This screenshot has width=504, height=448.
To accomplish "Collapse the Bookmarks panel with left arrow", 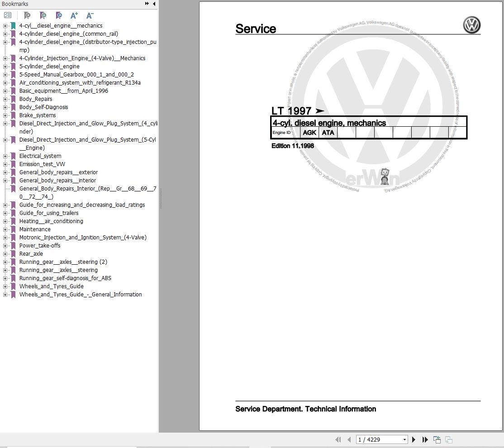I will 154,4.
